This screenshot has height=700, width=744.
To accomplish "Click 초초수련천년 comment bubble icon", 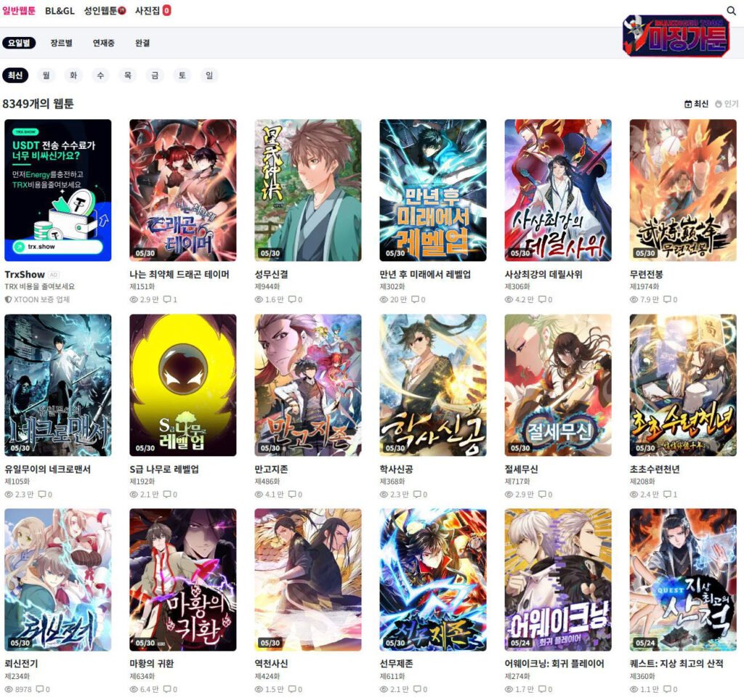I will (x=668, y=495).
